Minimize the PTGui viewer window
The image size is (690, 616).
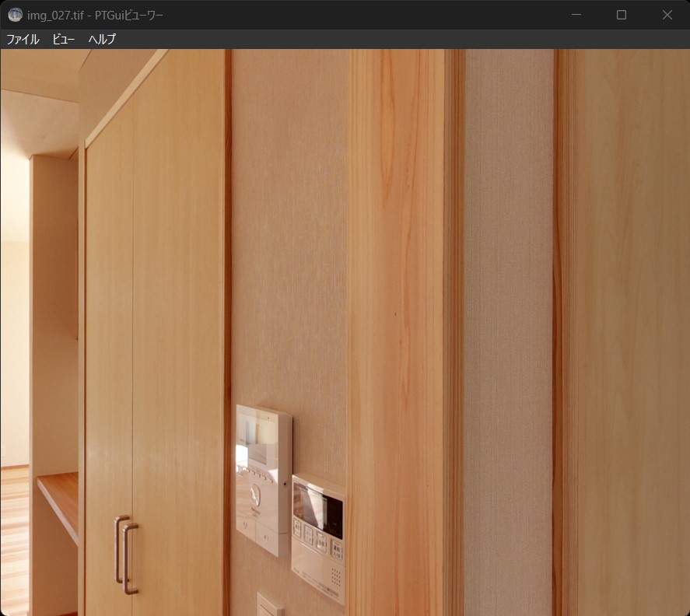pos(576,15)
